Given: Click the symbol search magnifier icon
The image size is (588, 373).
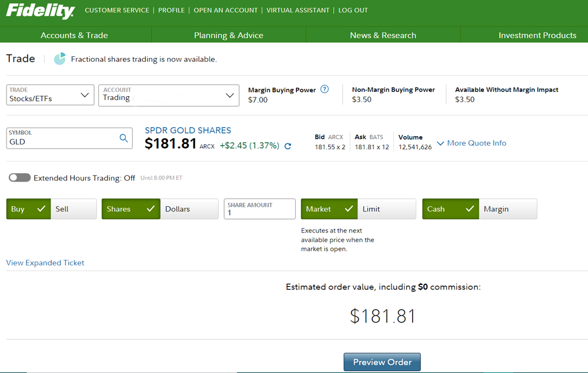Looking at the screenshot, I should click(x=123, y=138).
